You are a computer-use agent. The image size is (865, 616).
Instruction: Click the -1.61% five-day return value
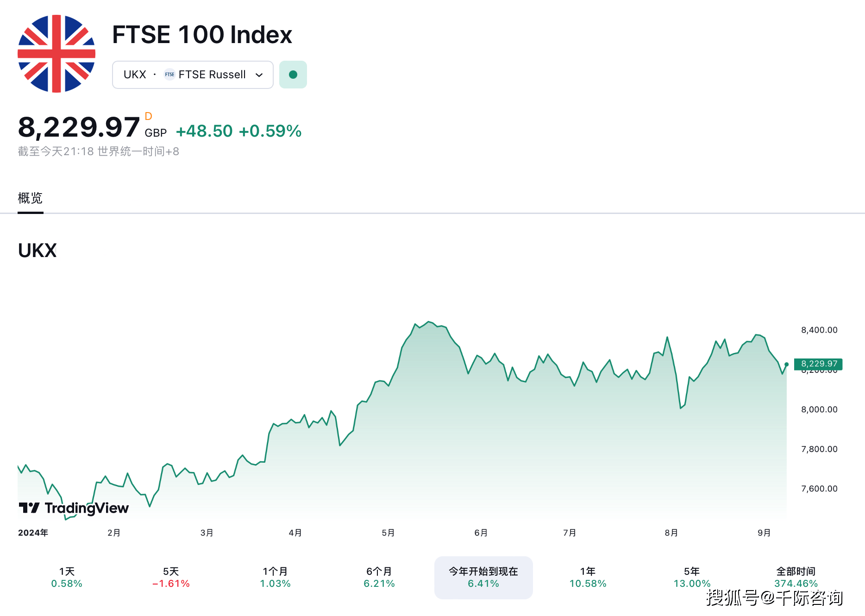(x=171, y=584)
